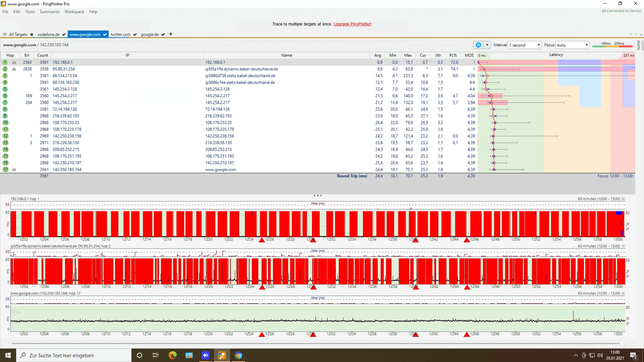This screenshot has width=644, height=362.
Task: Select the row with IP 72.14.194.138
Action: (317, 109)
